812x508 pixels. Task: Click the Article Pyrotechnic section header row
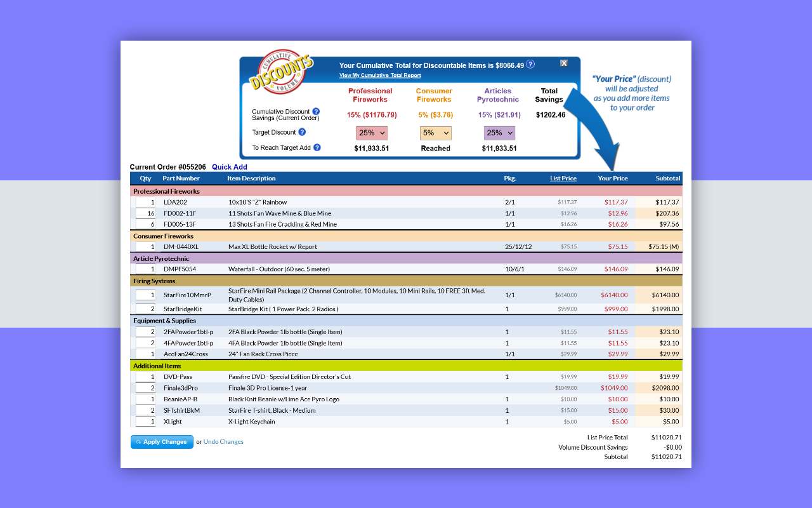pos(406,258)
